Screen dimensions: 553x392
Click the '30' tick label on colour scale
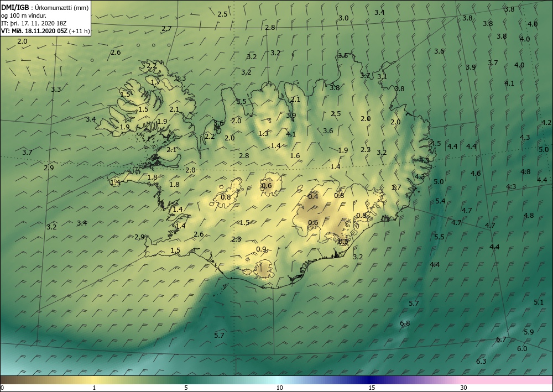pyautogui.click(x=463, y=388)
